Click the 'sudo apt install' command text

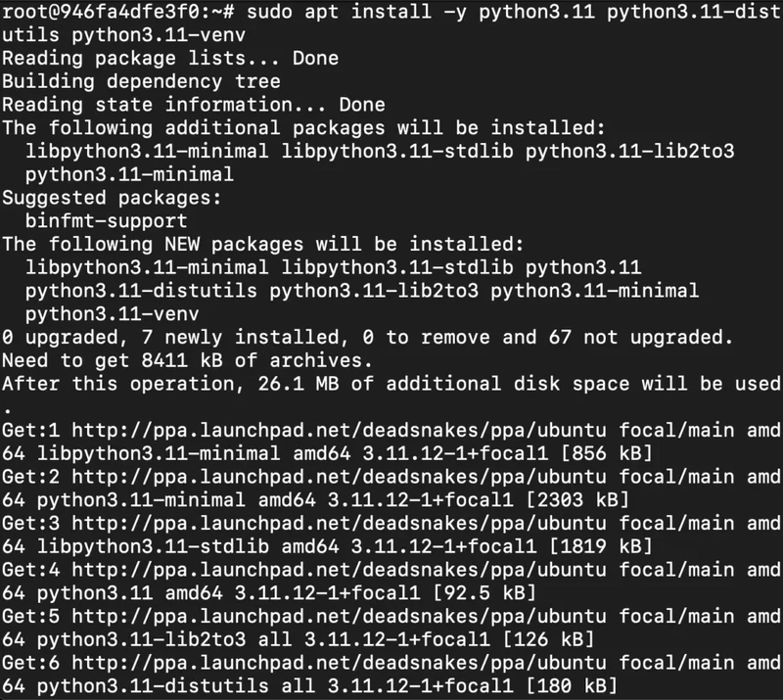[x=339, y=12]
